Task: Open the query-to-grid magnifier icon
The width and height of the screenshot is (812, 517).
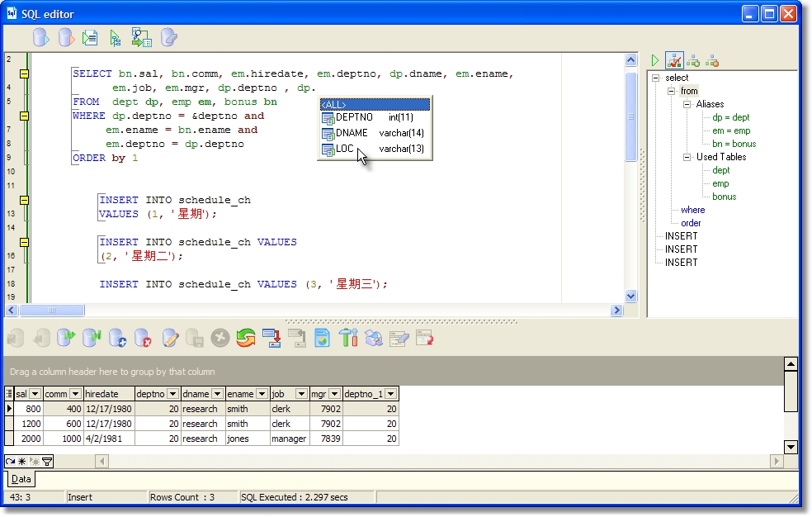Action: pos(141,38)
